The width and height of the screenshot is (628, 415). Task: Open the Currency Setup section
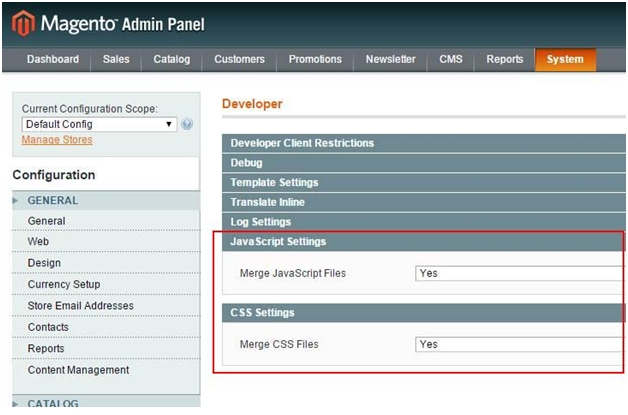[x=106, y=284]
